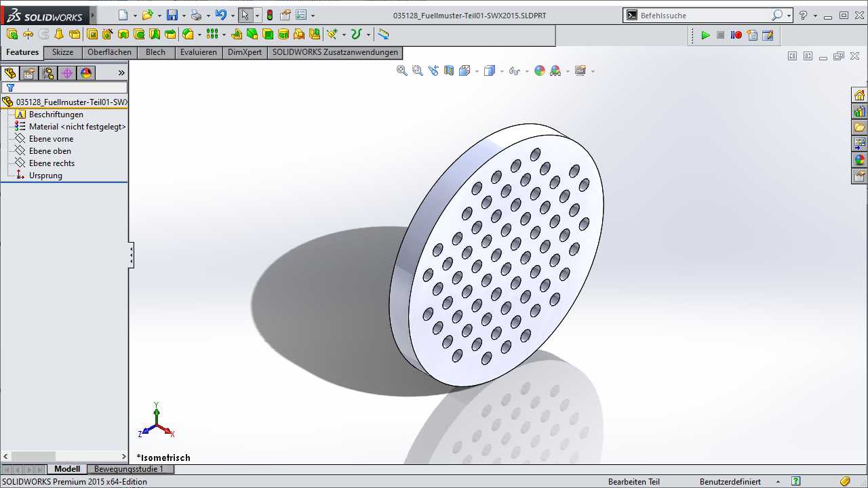
Task: Expand the Linear Pattern dropdown arrow
Action: click(224, 35)
